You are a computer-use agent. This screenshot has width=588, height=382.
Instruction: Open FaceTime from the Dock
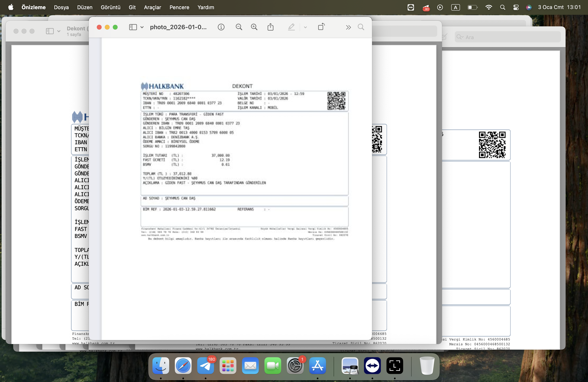(273, 365)
